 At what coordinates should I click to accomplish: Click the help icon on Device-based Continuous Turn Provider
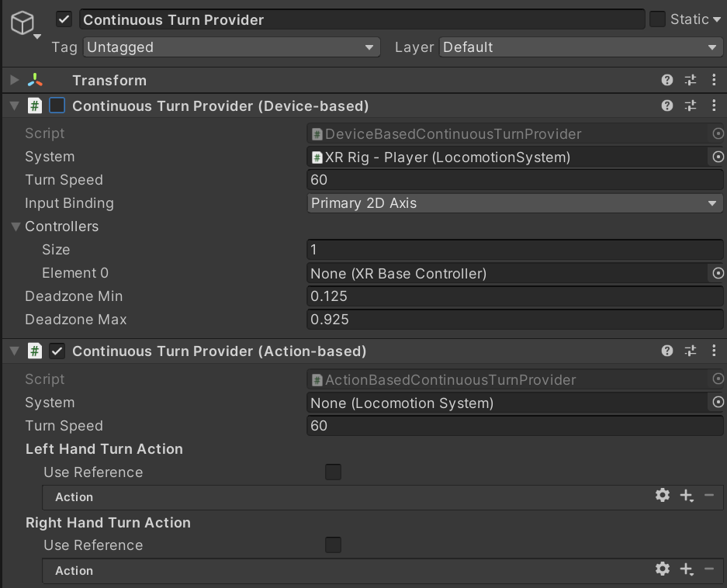click(x=666, y=105)
